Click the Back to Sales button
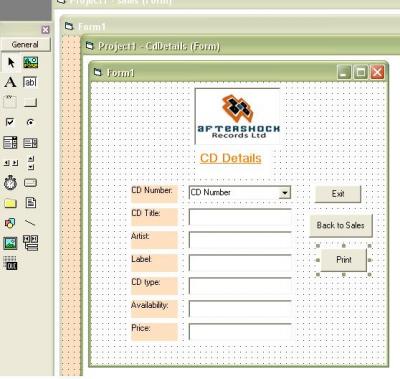Viewport: 400px width, 379px height. pos(341,226)
